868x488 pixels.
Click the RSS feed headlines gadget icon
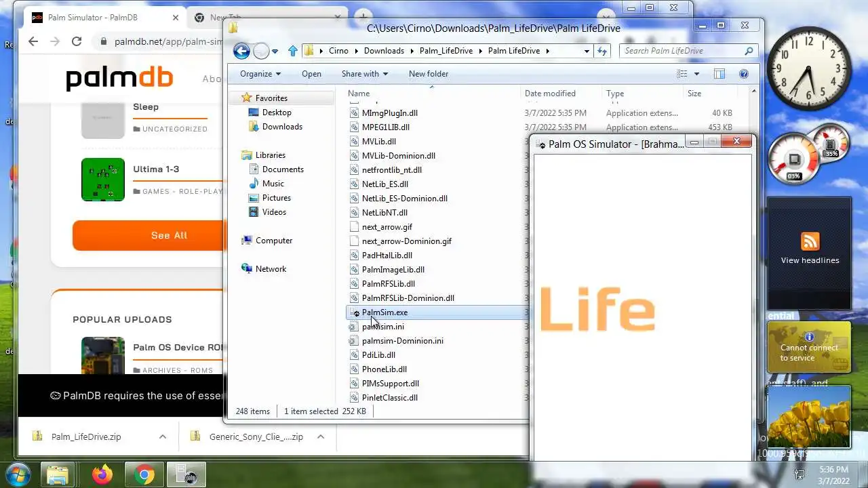[810, 241]
